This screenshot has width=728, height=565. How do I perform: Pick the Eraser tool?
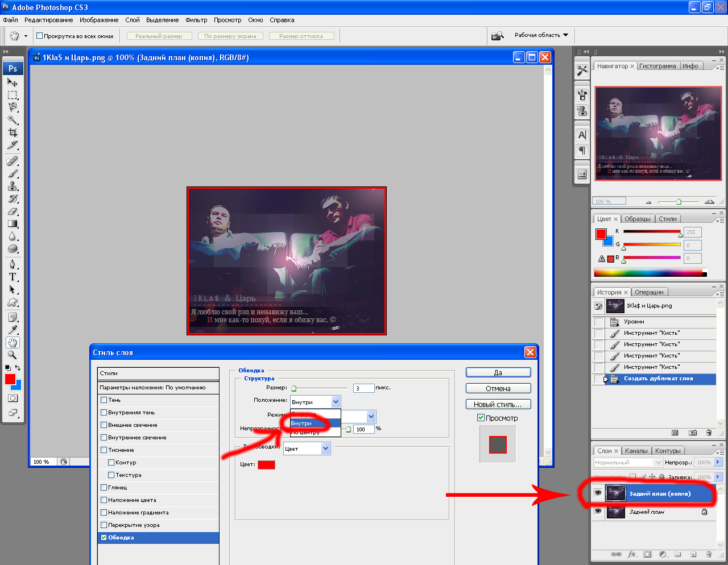pyautogui.click(x=13, y=211)
